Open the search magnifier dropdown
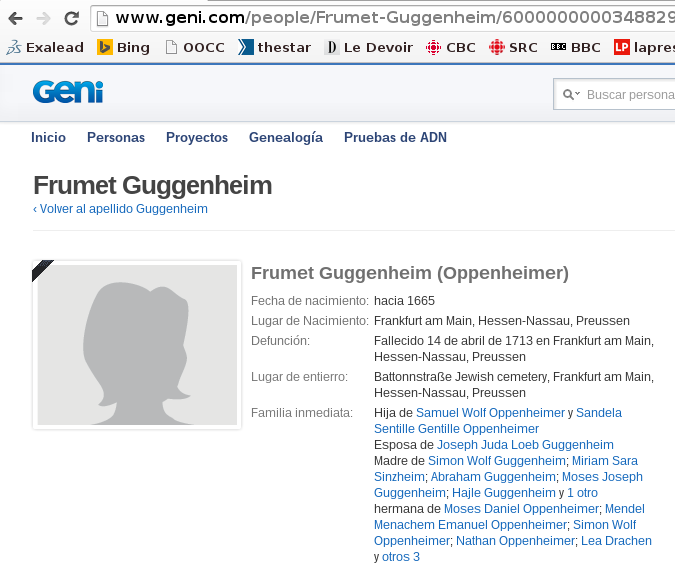This screenshot has height=574, width=675. (x=571, y=95)
